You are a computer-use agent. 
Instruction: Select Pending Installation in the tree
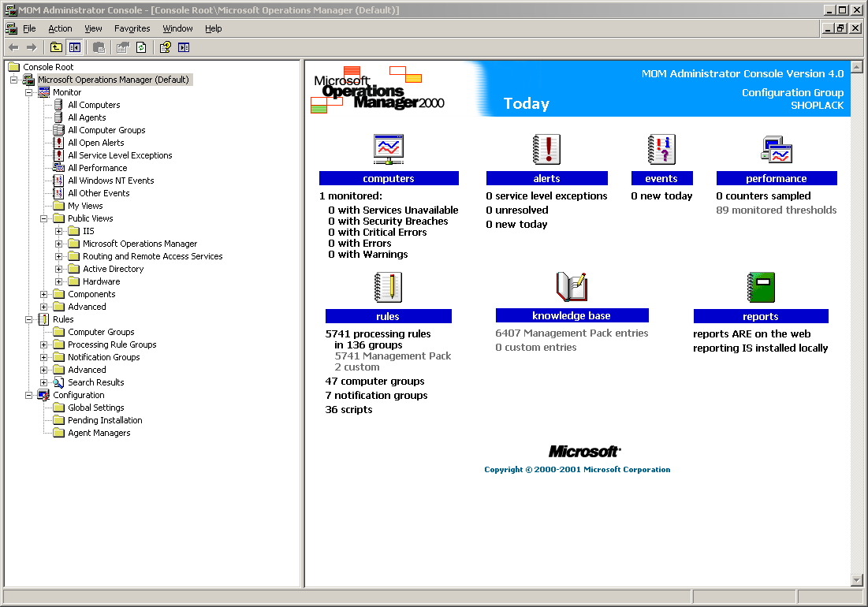105,420
